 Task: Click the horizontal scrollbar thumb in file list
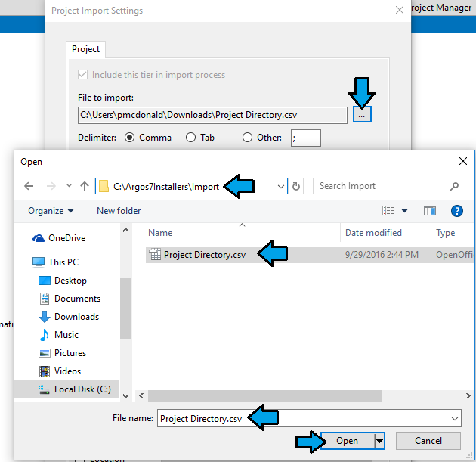tap(265, 395)
